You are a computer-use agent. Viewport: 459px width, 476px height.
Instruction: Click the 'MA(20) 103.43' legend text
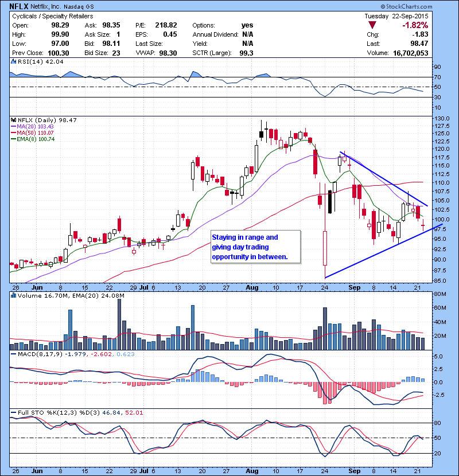pyautogui.click(x=35, y=127)
